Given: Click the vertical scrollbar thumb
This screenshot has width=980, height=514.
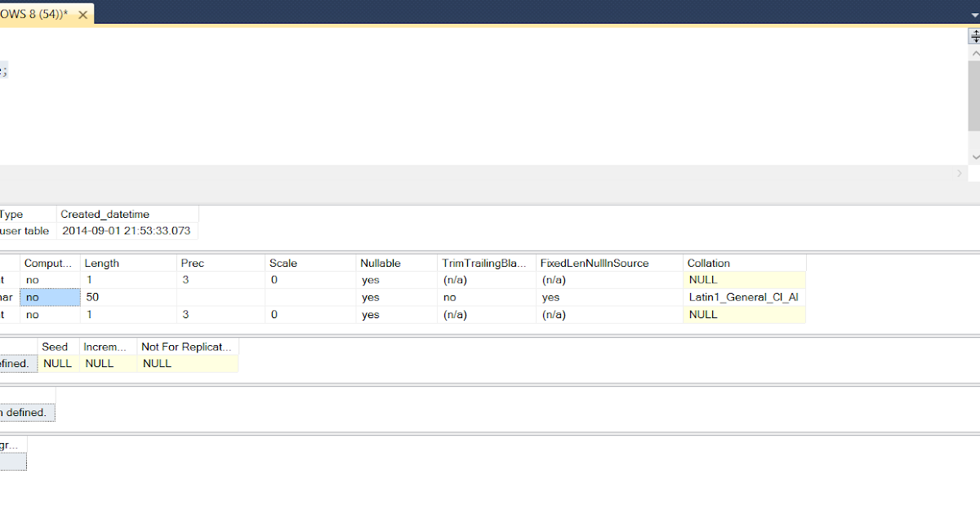Looking at the screenshot, I should (973, 90).
